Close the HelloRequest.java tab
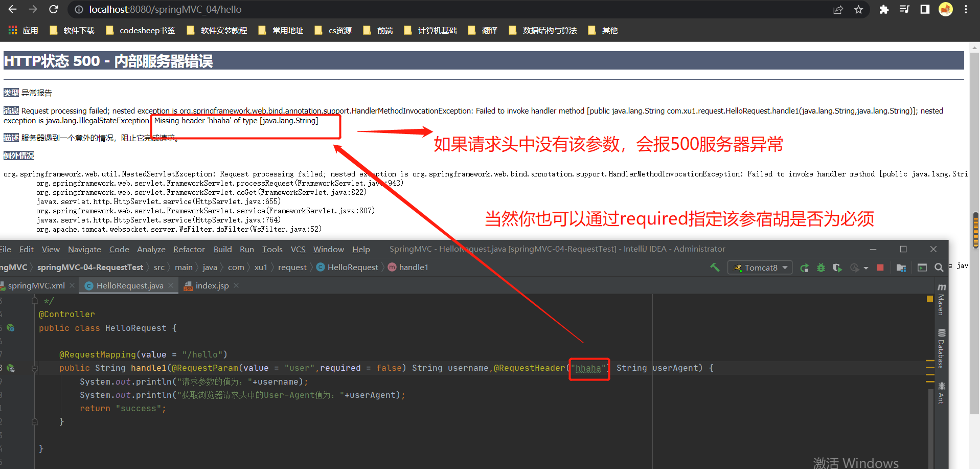980x469 pixels. (171, 285)
